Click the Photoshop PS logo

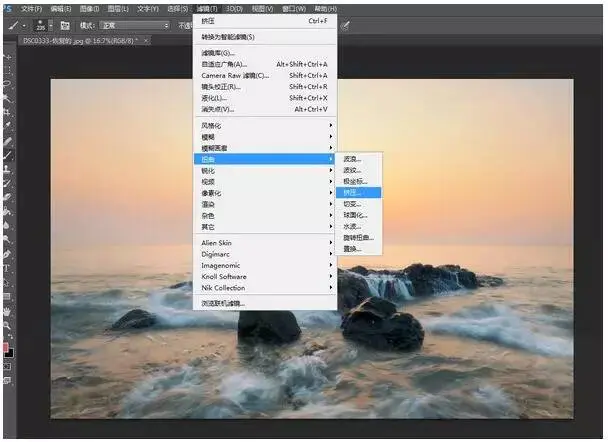7,8
